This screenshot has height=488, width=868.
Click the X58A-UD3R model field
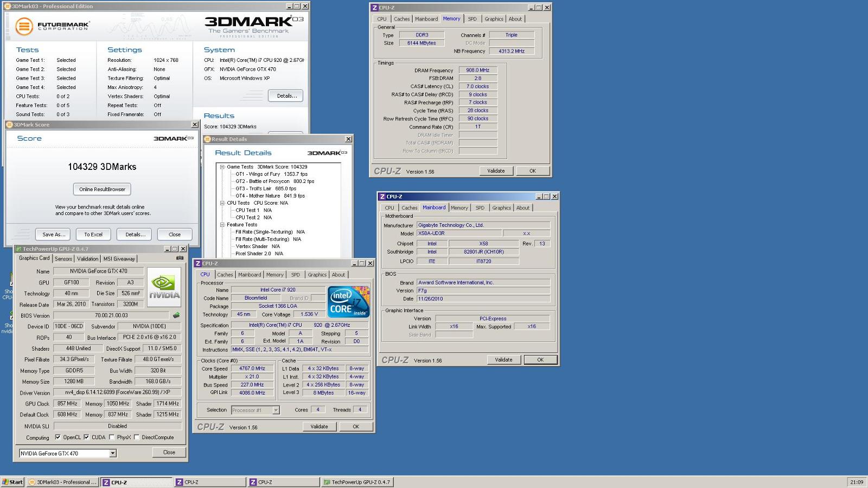[459, 233]
